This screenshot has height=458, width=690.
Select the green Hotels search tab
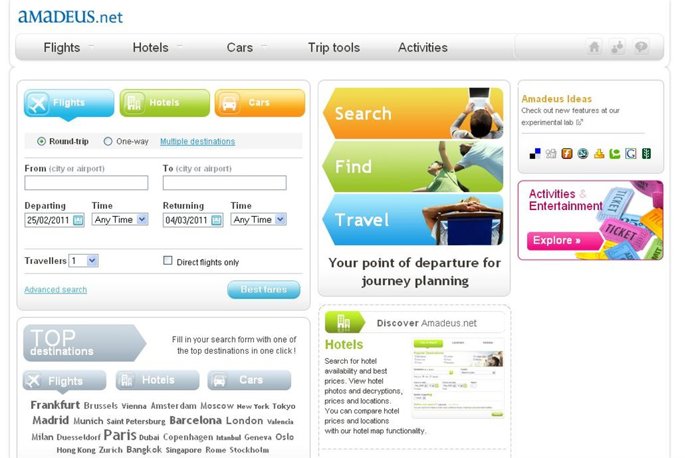(165, 103)
